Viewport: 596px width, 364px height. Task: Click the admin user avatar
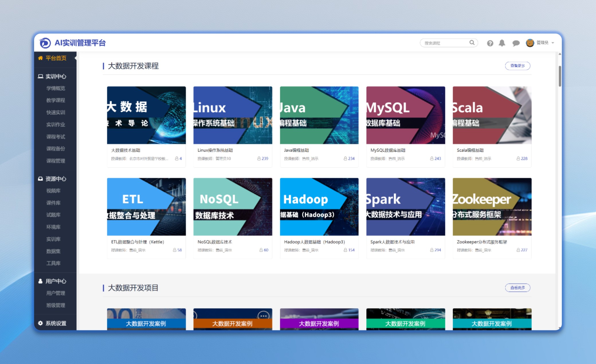click(x=530, y=43)
